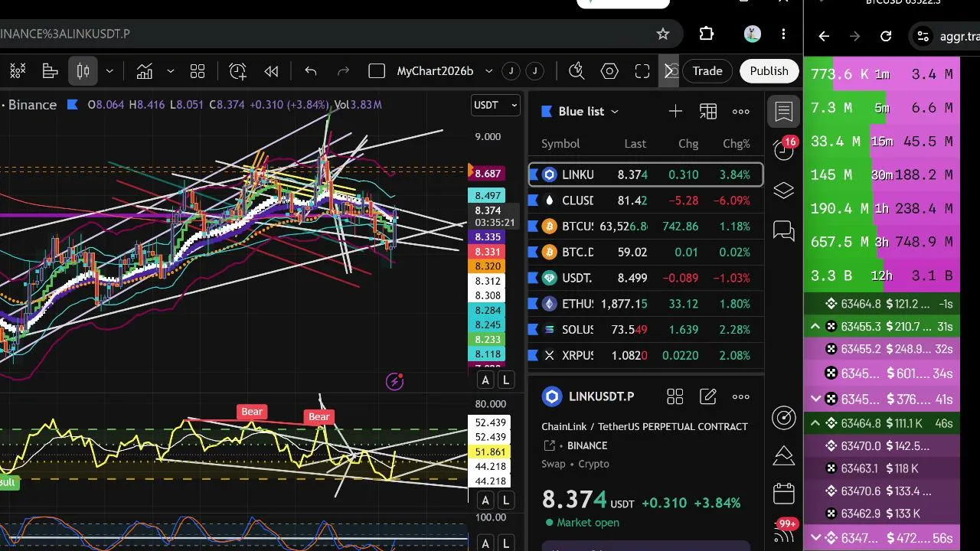Expand the chart type dropdown arrow
Screen dimensions: 980x551
(109, 71)
